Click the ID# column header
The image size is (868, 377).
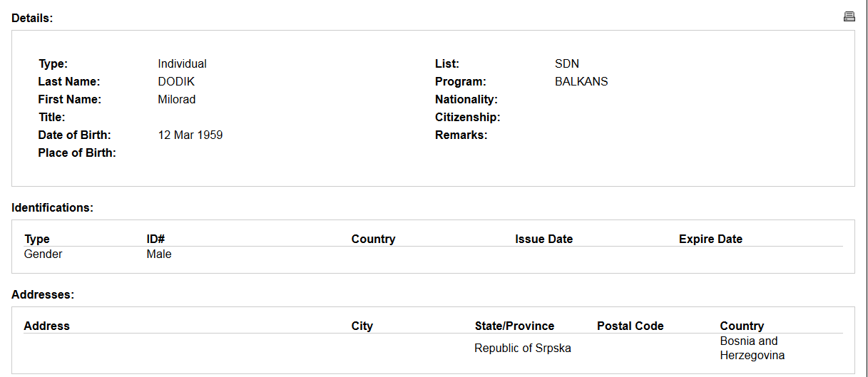[155, 239]
